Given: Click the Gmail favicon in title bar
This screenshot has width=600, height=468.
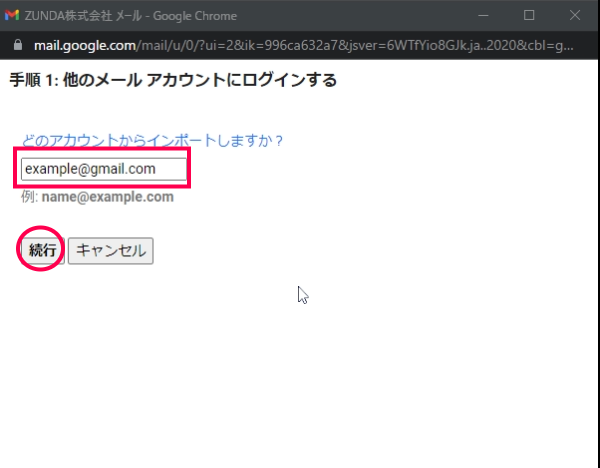Looking at the screenshot, I should pos(12,15).
